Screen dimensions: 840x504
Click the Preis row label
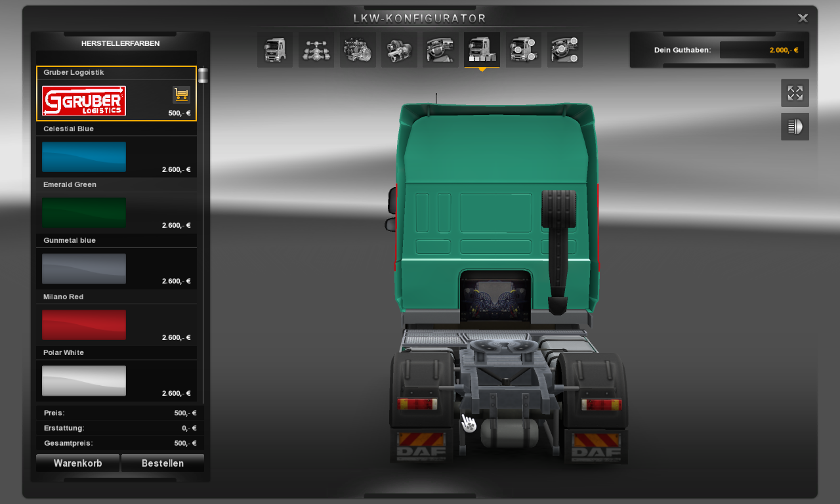(54, 413)
